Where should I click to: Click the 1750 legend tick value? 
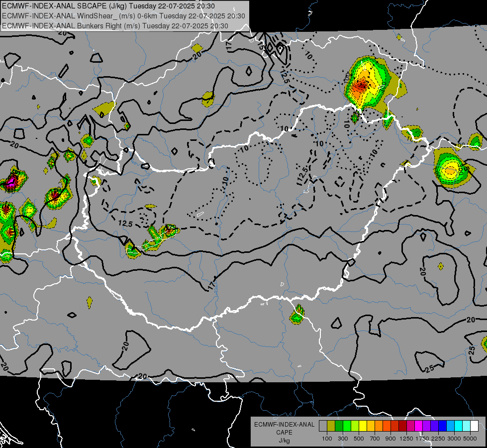point(423,439)
